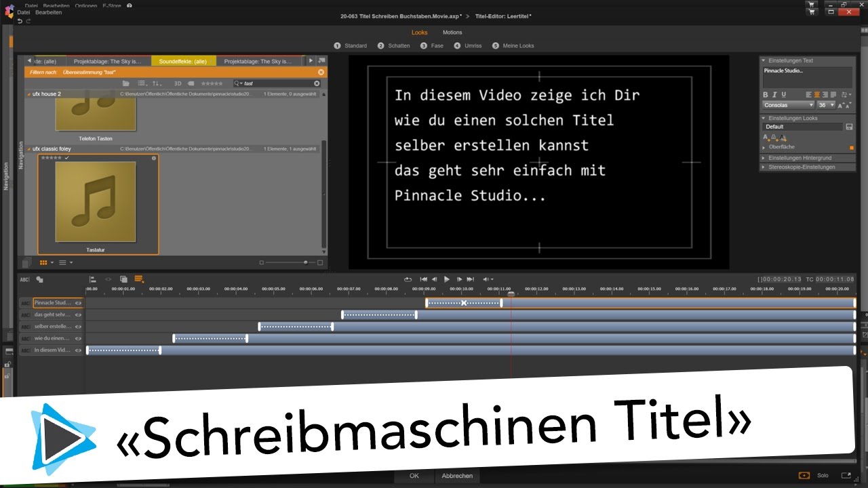This screenshot has width=868, height=488.
Task: Filter library by star rating
Action: click(x=212, y=83)
